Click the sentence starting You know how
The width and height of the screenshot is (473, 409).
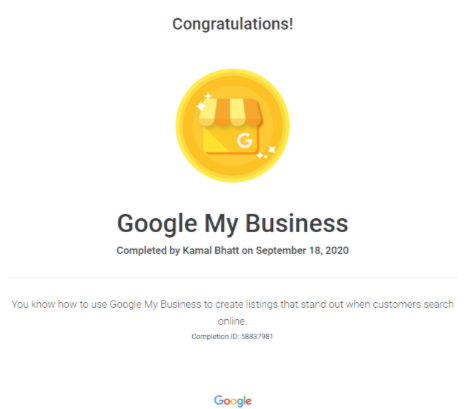[x=233, y=312]
